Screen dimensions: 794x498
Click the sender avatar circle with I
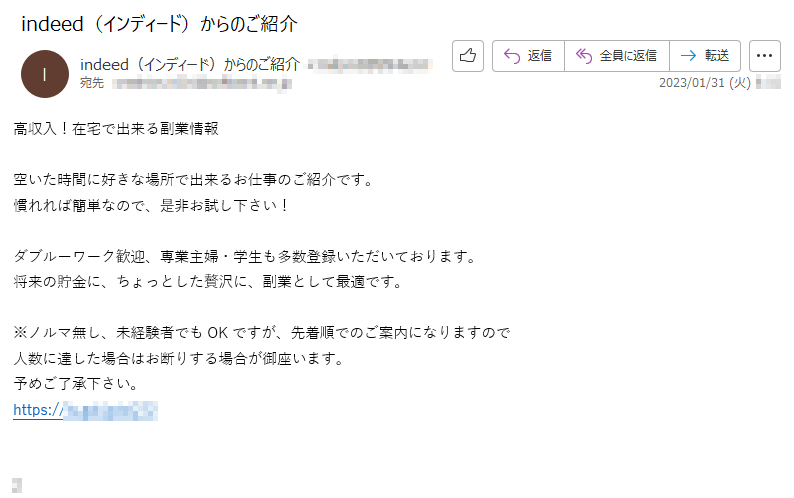pos(45,74)
